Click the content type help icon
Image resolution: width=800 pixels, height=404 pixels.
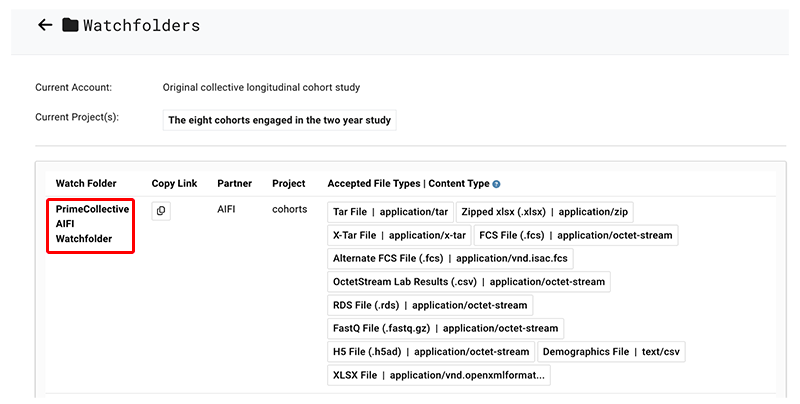click(x=496, y=184)
